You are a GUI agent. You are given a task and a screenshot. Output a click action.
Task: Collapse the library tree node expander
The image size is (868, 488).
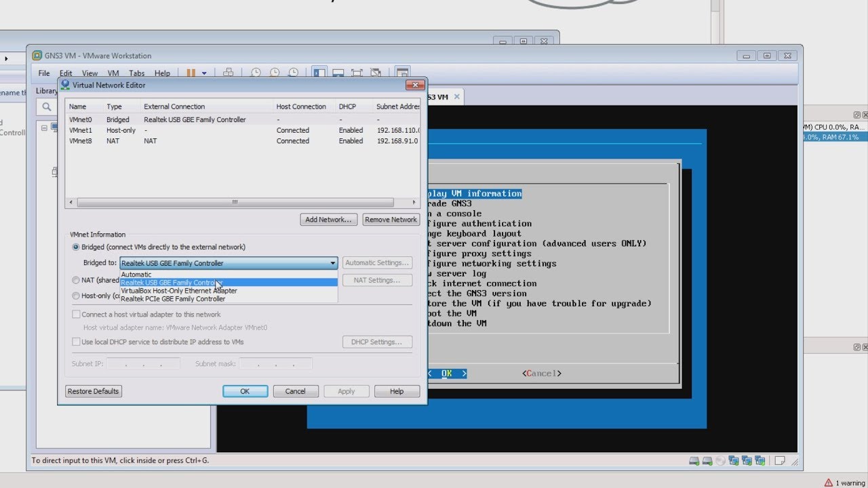click(44, 127)
